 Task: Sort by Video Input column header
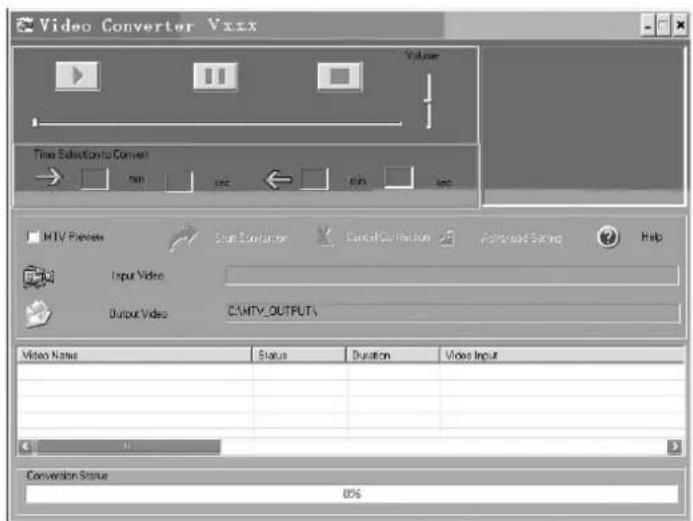point(562,355)
